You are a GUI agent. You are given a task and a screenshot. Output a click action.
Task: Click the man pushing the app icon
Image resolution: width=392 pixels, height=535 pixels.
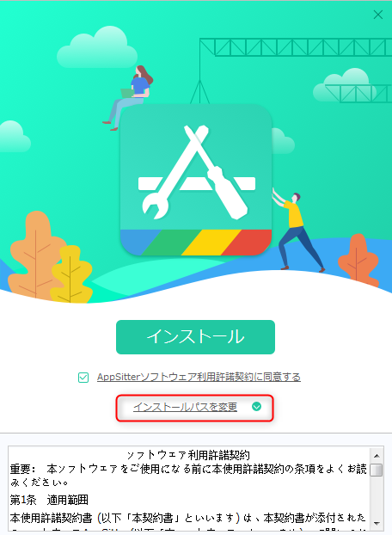pyautogui.click(x=297, y=231)
